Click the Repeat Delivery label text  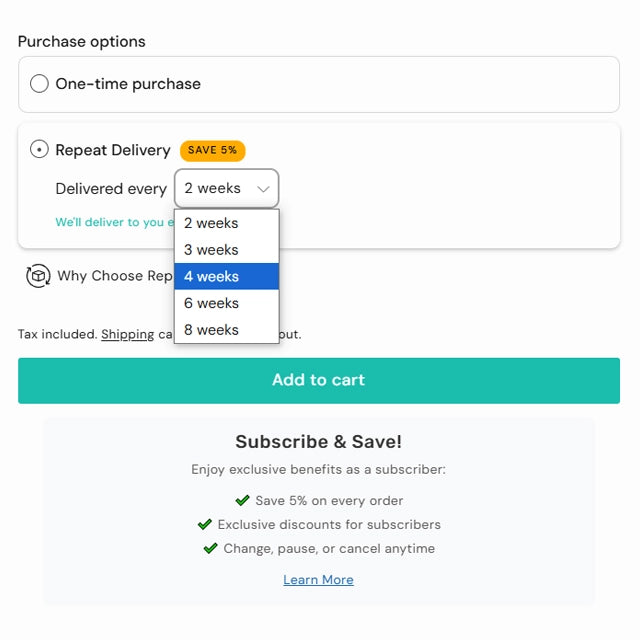tap(113, 150)
